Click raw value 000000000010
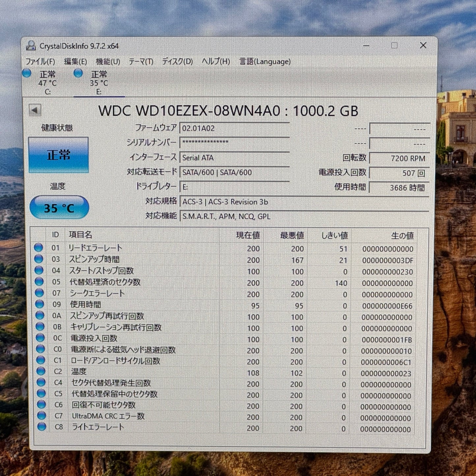Image resolution: width=476 pixels, height=476 pixels. point(386,351)
